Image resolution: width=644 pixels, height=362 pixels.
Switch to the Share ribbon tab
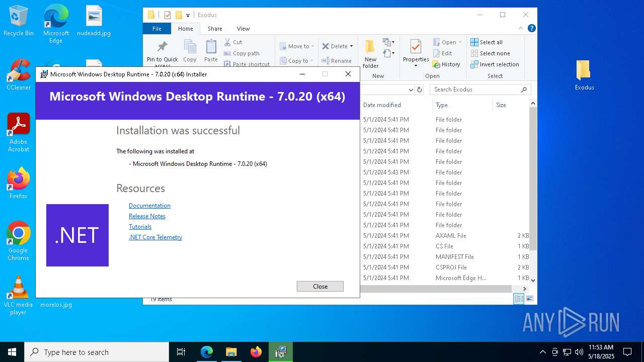(x=215, y=29)
